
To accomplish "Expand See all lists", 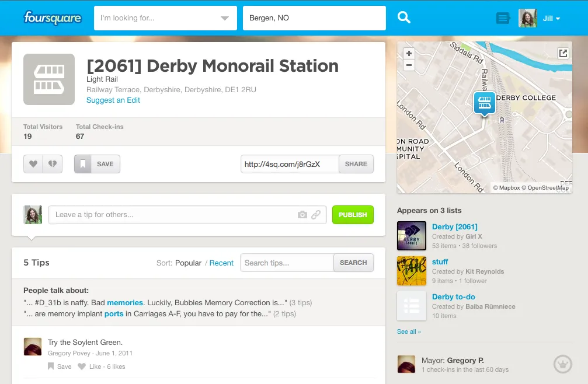I will point(409,331).
